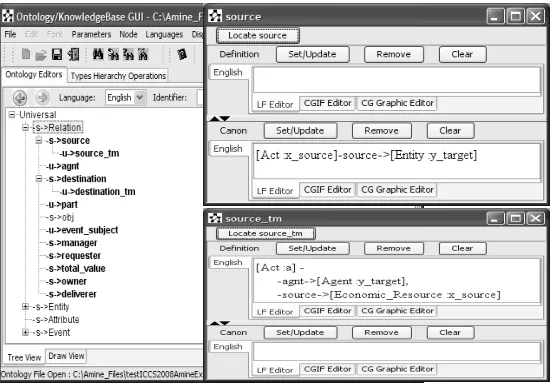Open the Languages menu
Viewport: 550px width, 384px height.
coord(164,34)
